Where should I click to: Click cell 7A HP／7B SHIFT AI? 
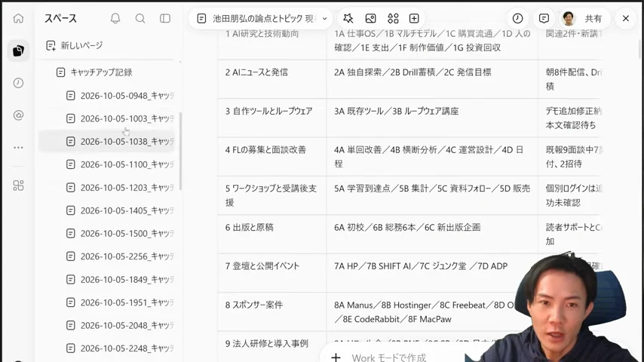432,273
